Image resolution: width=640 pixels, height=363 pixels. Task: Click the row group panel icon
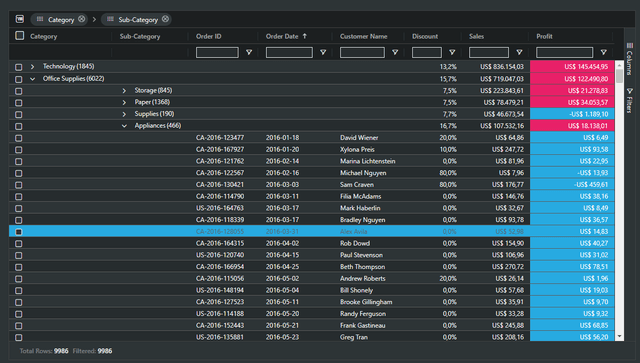20,19
